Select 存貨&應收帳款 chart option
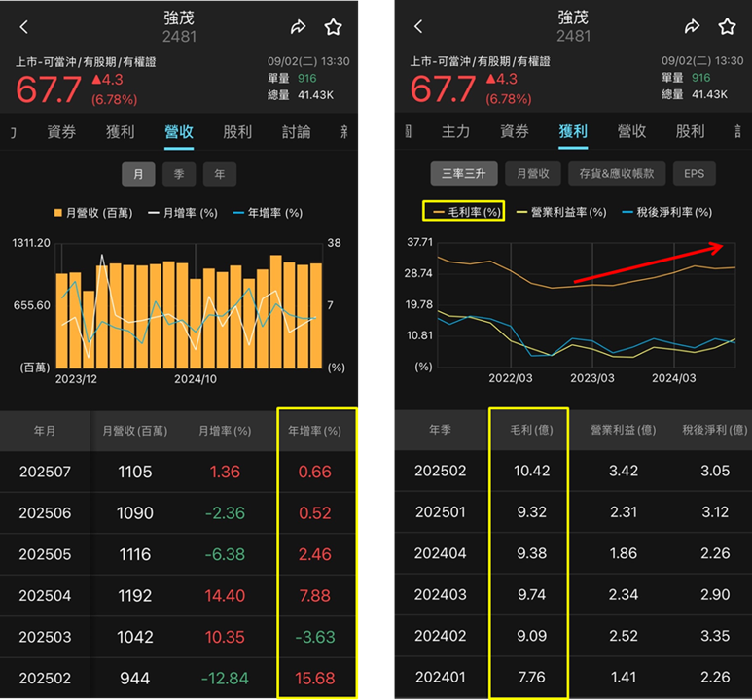Image resolution: width=752 pixels, height=700 pixels. (x=617, y=174)
